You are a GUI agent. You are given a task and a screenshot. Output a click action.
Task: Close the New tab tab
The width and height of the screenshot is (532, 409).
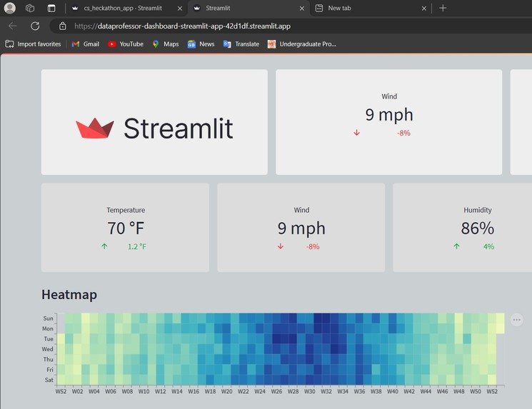[x=423, y=8]
